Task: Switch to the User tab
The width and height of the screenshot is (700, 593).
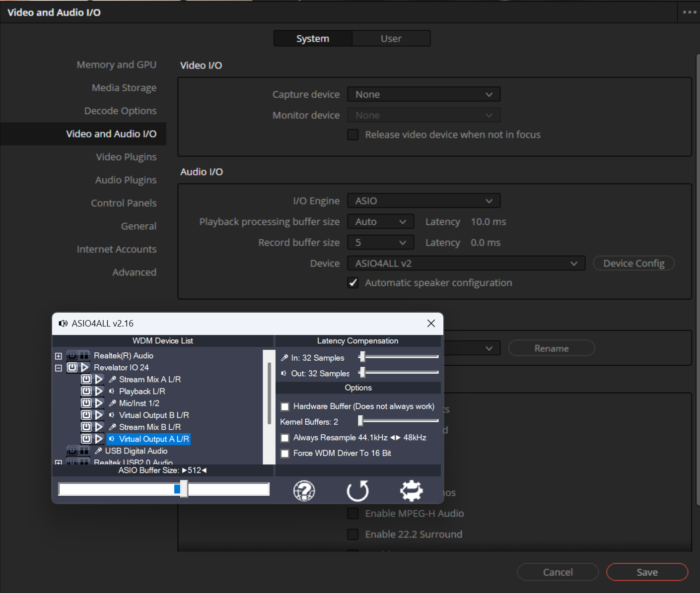Action: pos(391,39)
